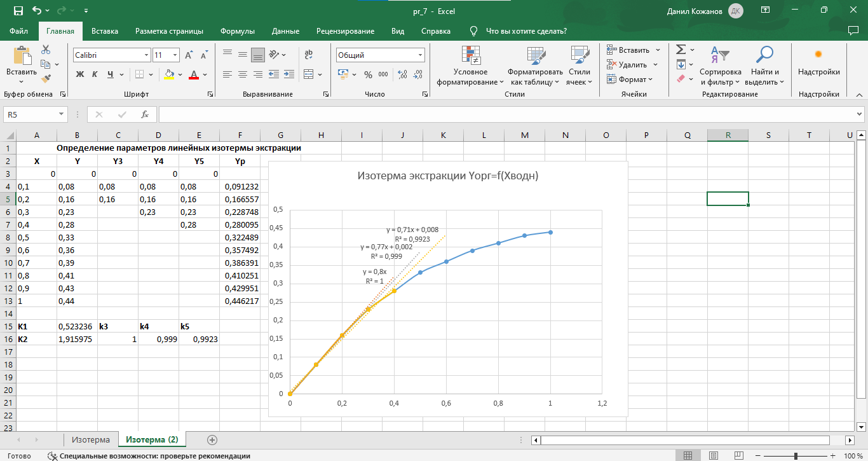Click the Save icon in quick access toolbar

(18, 11)
